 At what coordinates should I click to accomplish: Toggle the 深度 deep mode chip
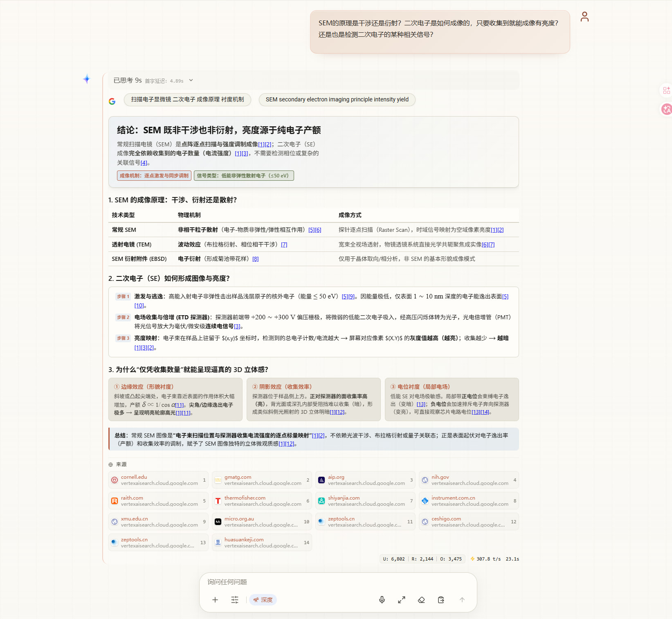tap(263, 600)
